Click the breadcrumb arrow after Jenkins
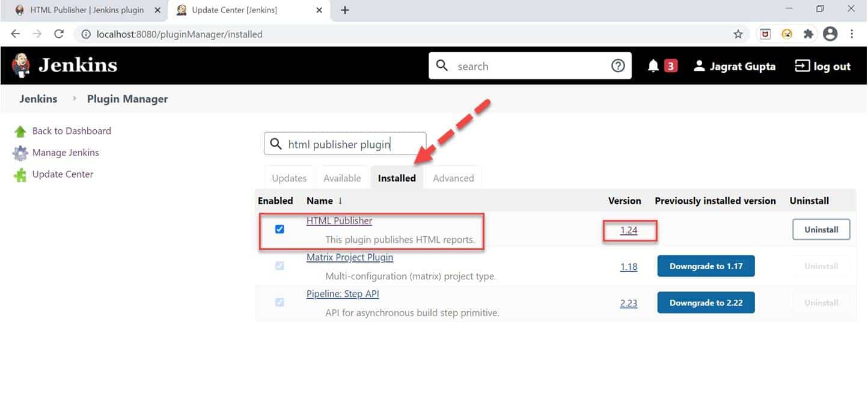The height and width of the screenshot is (405, 868). [75, 99]
